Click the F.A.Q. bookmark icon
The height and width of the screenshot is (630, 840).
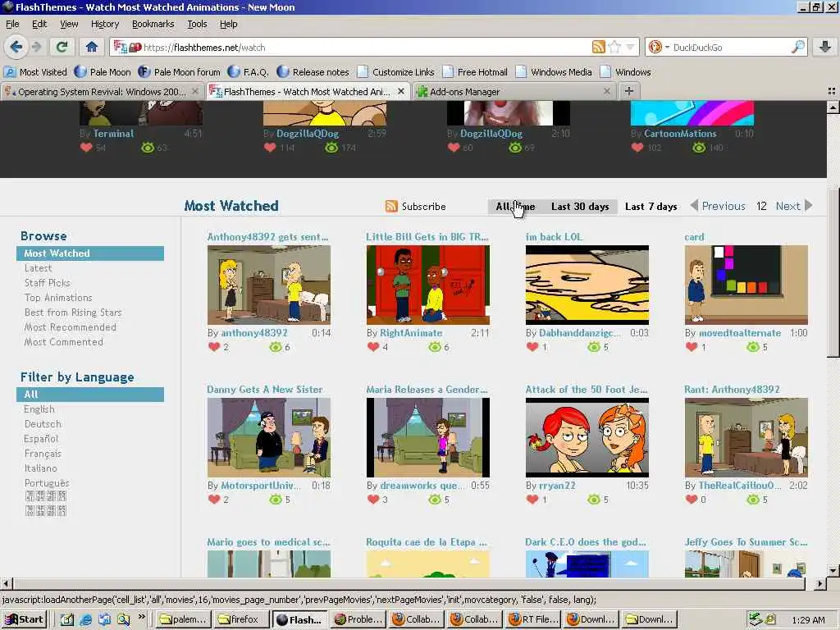tap(234, 72)
